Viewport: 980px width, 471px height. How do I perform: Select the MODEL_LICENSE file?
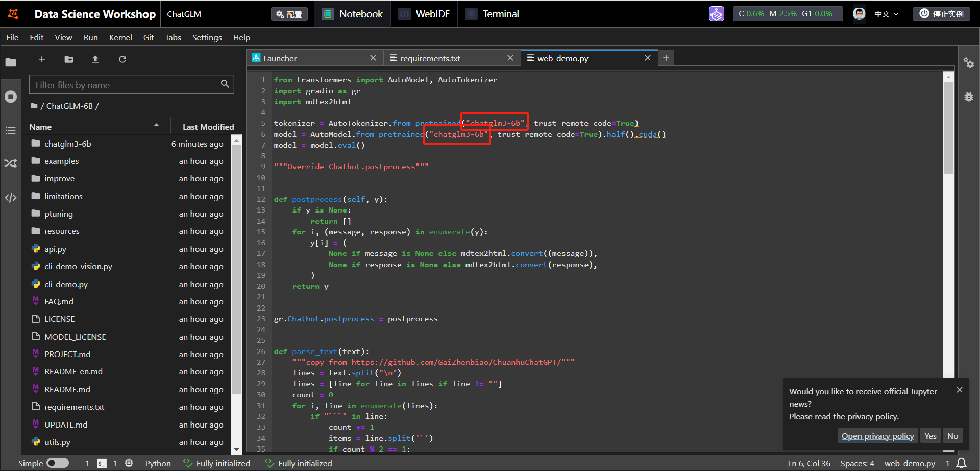(128, 337)
